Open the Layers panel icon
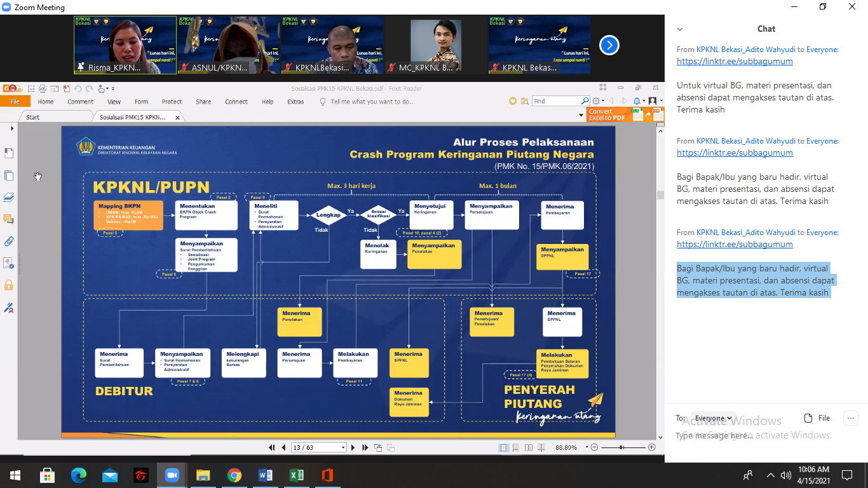868x488 pixels. 9,198
